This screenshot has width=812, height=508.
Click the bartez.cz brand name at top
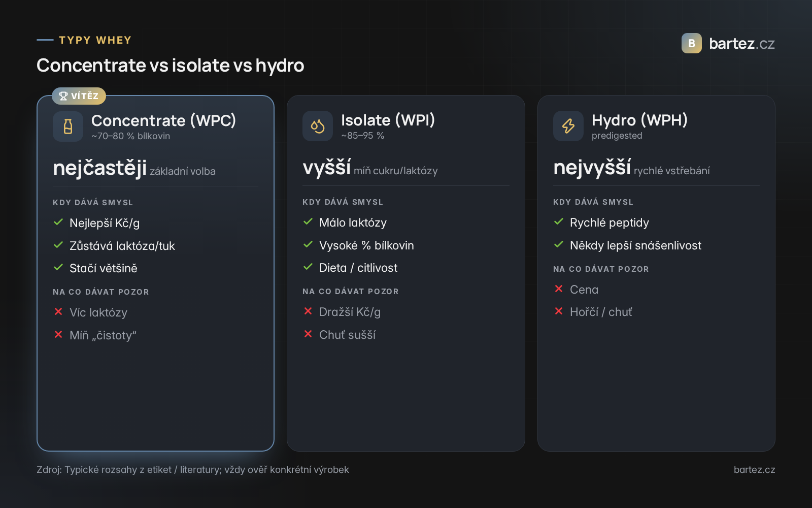(x=741, y=44)
